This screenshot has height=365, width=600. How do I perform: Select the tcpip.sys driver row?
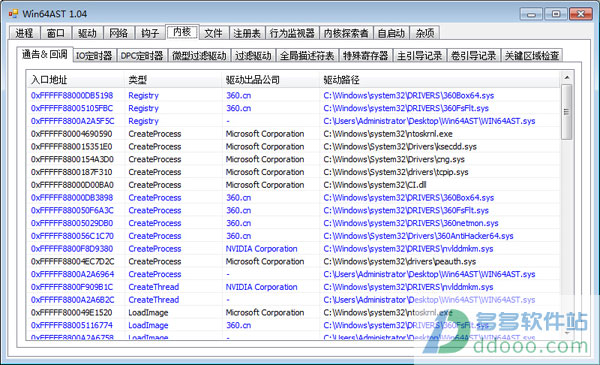(x=293, y=172)
